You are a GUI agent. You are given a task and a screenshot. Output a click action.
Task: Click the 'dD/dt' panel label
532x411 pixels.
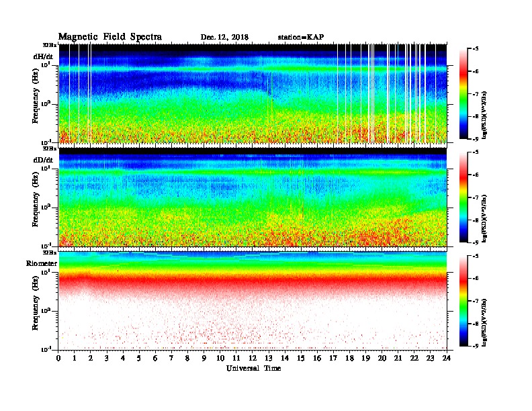point(43,160)
